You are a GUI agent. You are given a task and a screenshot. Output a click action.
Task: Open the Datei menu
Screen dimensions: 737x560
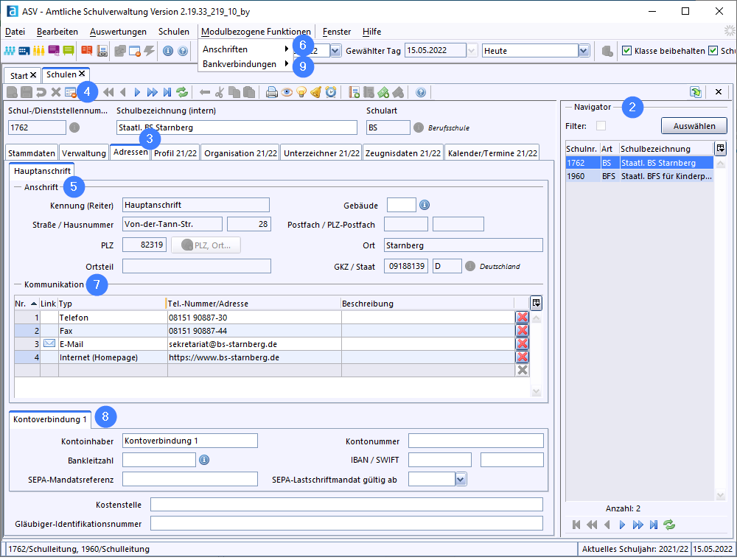pyautogui.click(x=15, y=32)
